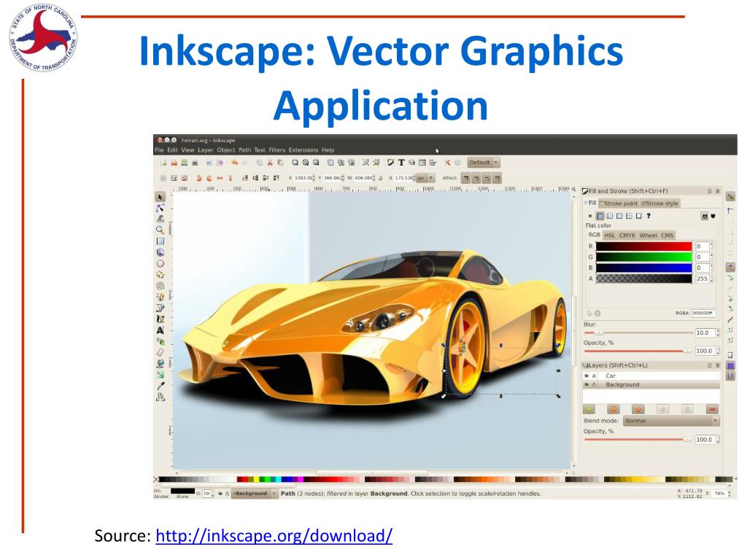
Task: Step the Blur value spinner
Action: click(x=718, y=332)
